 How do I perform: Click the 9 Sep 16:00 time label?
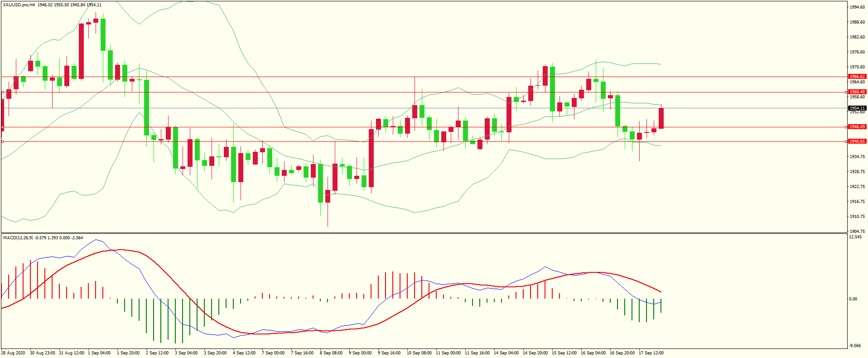389,353
